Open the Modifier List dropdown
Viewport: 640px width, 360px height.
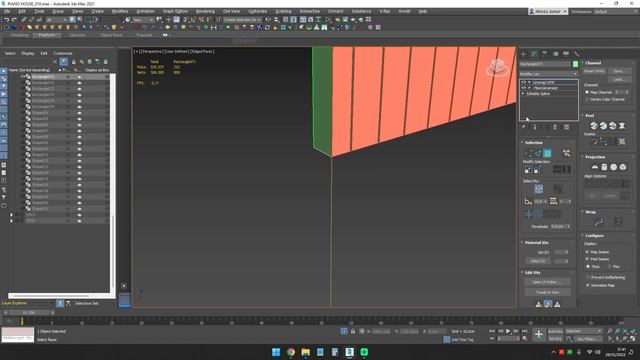[x=548, y=74]
